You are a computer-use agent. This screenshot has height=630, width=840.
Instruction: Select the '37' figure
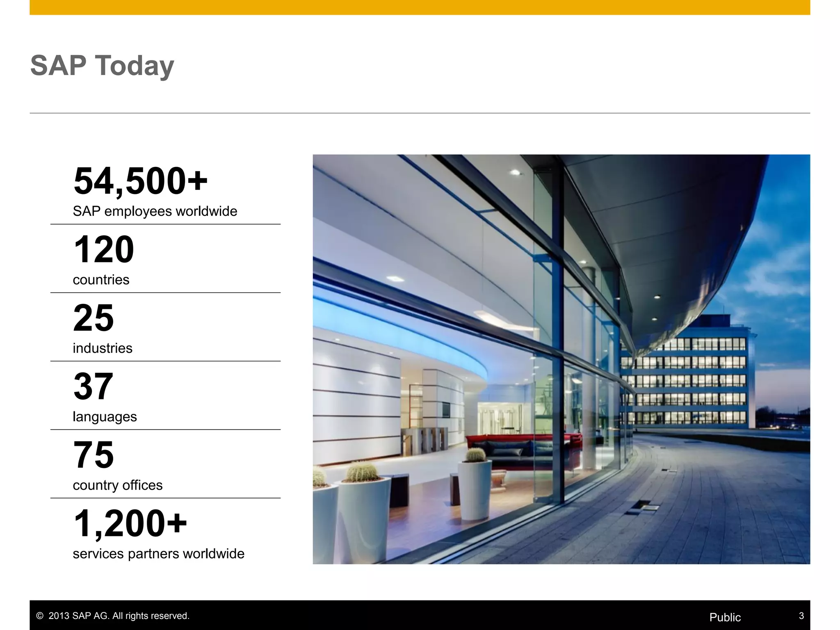coord(93,386)
